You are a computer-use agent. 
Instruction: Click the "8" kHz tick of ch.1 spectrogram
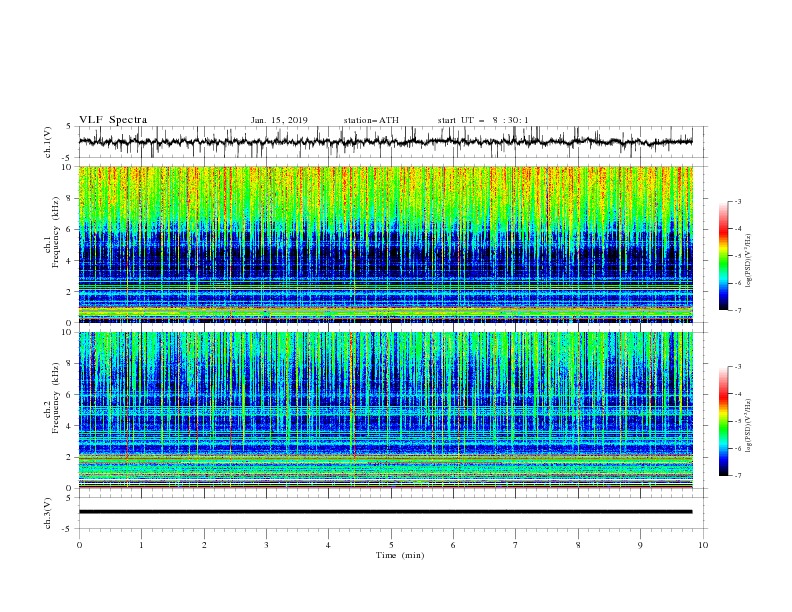70,198
